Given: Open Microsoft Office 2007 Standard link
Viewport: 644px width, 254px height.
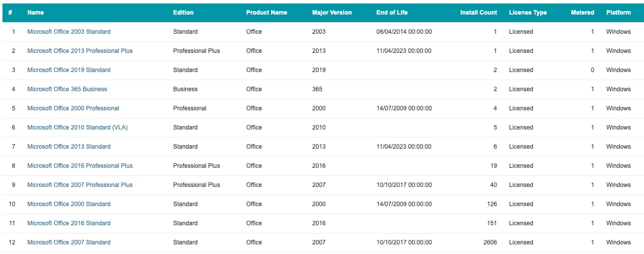Looking at the screenshot, I should [x=69, y=242].
